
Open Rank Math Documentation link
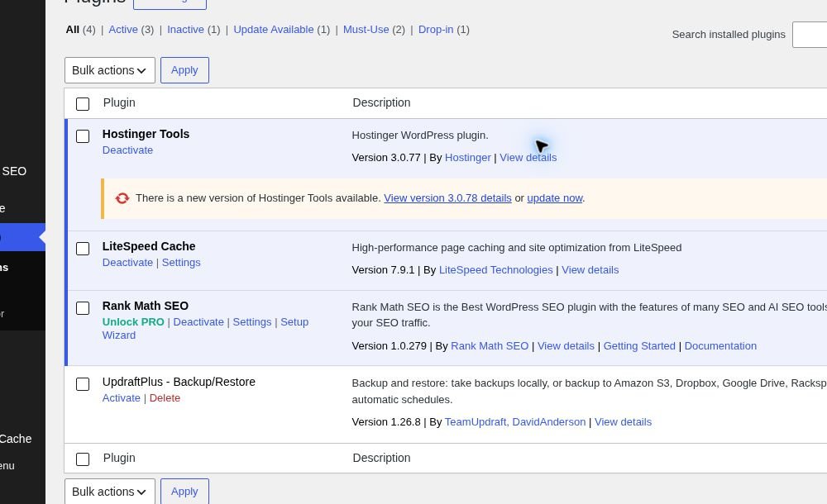(x=720, y=346)
